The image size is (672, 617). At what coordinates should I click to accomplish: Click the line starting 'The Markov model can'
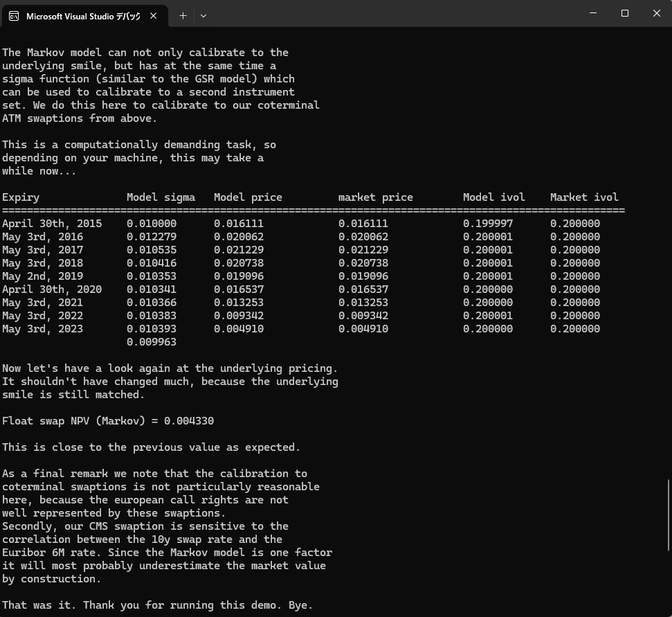point(145,53)
